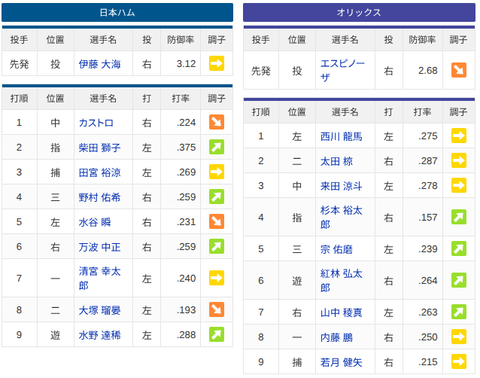The height and width of the screenshot is (378, 480).
Task: Click batting average .263
Action: pos(428,312)
